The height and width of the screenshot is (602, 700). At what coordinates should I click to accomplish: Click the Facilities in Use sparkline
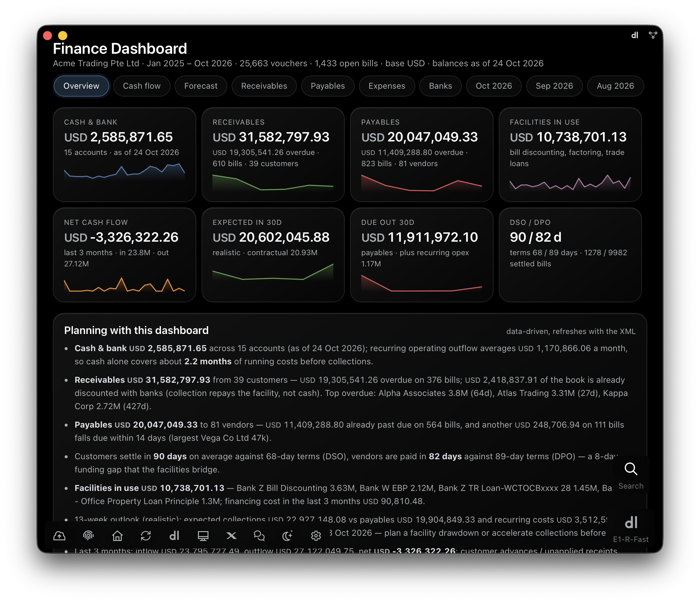[570, 183]
